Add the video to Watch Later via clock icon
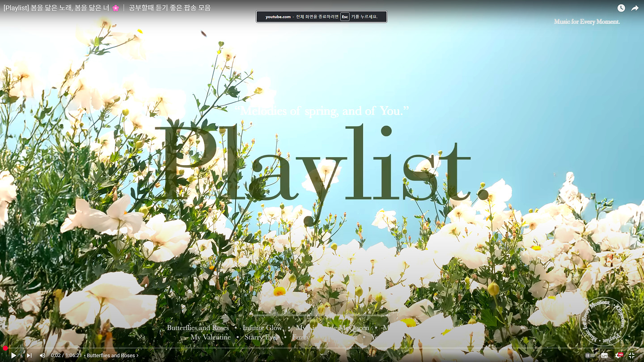This screenshot has height=362, width=644. pyautogui.click(x=621, y=8)
